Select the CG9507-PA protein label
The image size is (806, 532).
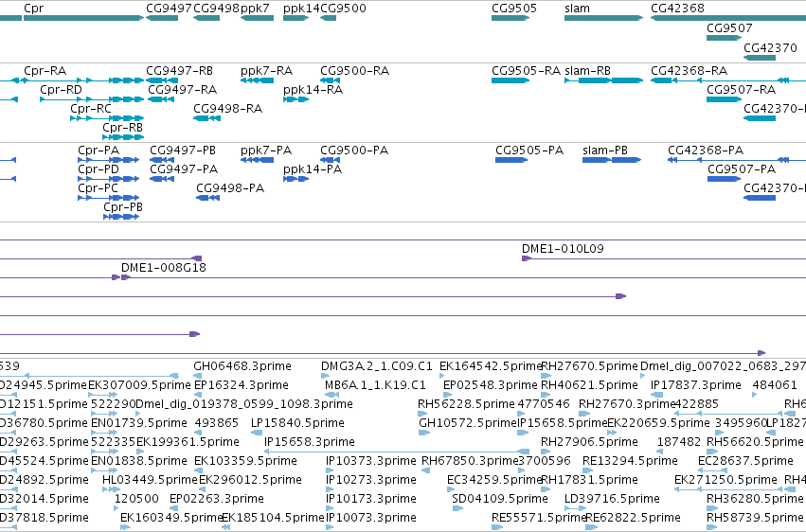742,169
